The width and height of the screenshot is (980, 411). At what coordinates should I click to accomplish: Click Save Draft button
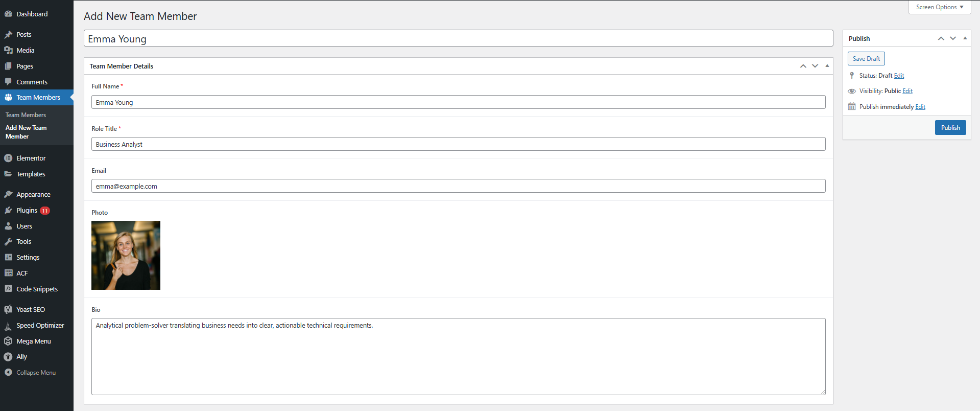pos(866,59)
